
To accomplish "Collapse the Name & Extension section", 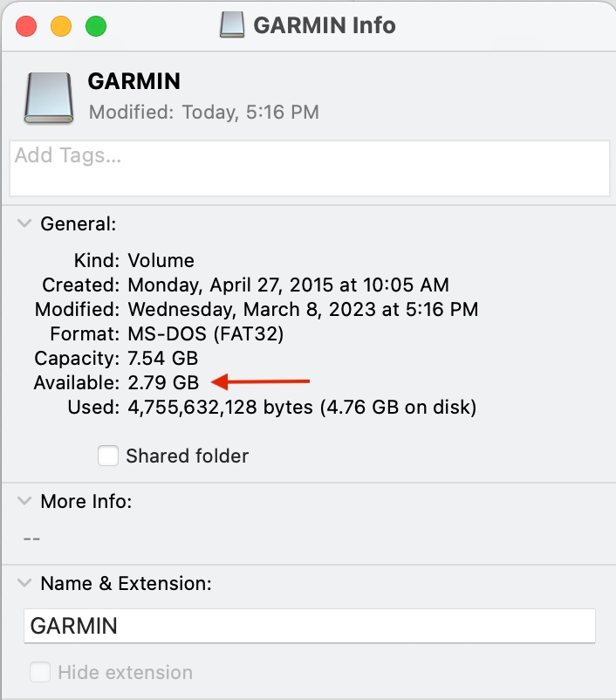I will [24, 583].
